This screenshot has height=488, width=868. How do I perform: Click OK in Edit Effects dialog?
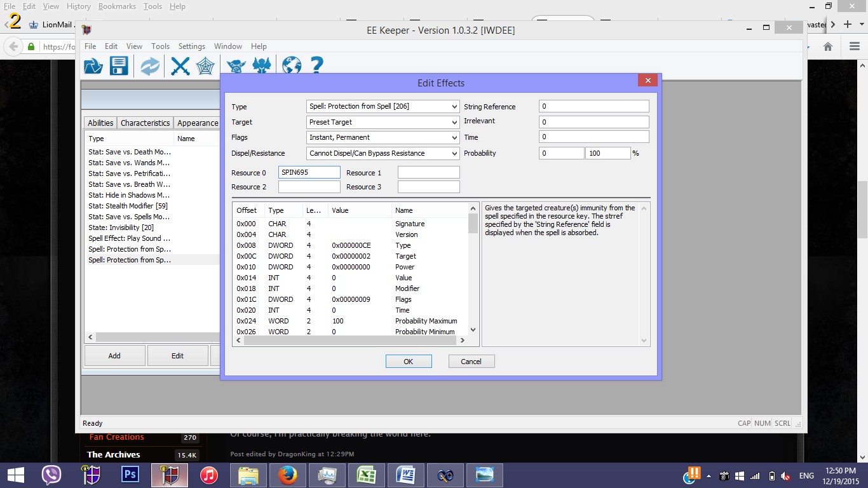point(409,361)
